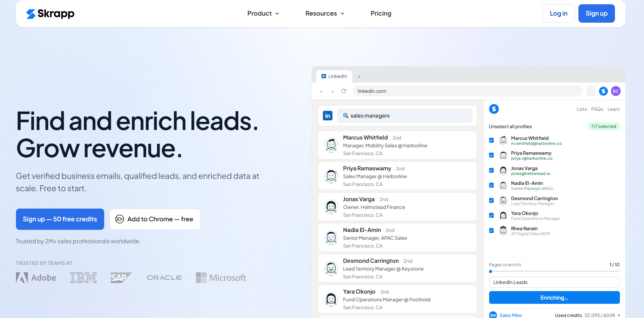The height and width of the screenshot is (318, 644).
Task: Click the Microsoft logo
Action: click(221, 278)
